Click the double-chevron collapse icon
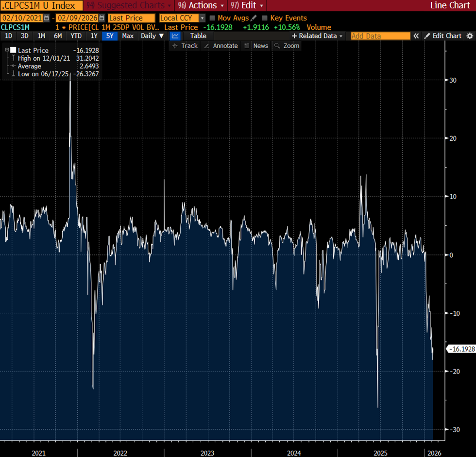476x457 pixels. click(x=416, y=36)
